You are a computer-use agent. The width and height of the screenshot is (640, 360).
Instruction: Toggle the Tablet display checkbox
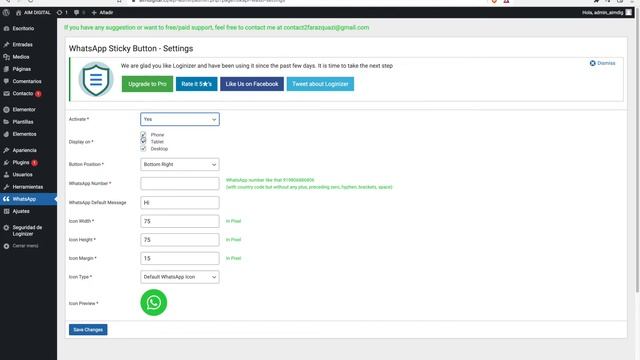coord(143,141)
